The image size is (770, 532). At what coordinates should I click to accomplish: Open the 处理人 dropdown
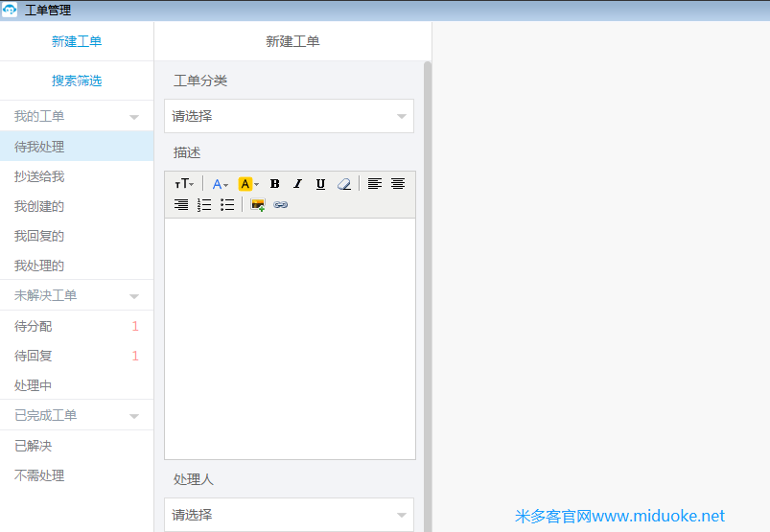click(289, 515)
